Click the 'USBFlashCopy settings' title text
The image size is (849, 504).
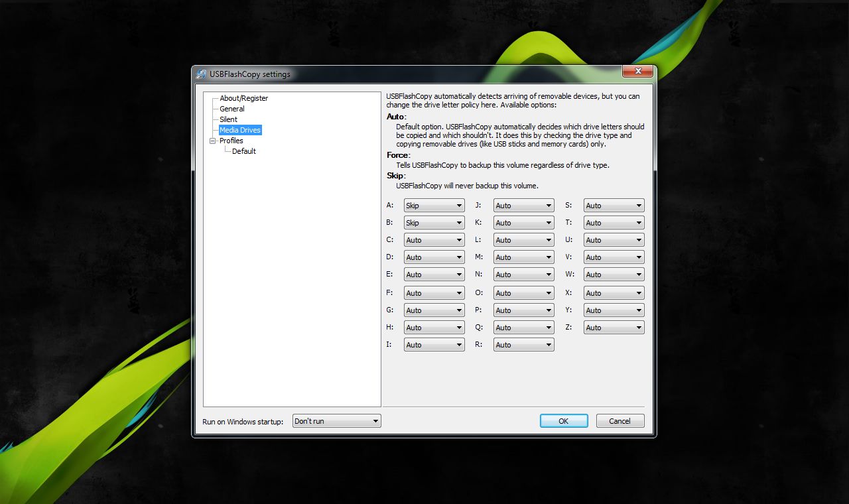pyautogui.click(x=250, y=74)
